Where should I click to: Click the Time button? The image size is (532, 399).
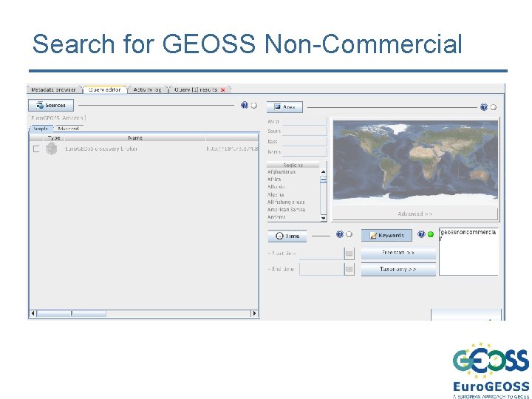(x=287, y=236)
